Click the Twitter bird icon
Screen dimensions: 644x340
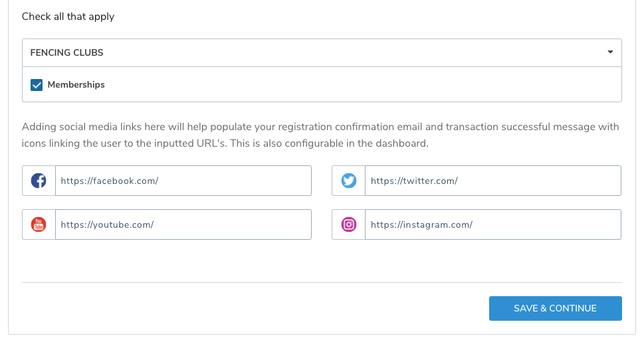pyautogui.click(x=349, y=181)
